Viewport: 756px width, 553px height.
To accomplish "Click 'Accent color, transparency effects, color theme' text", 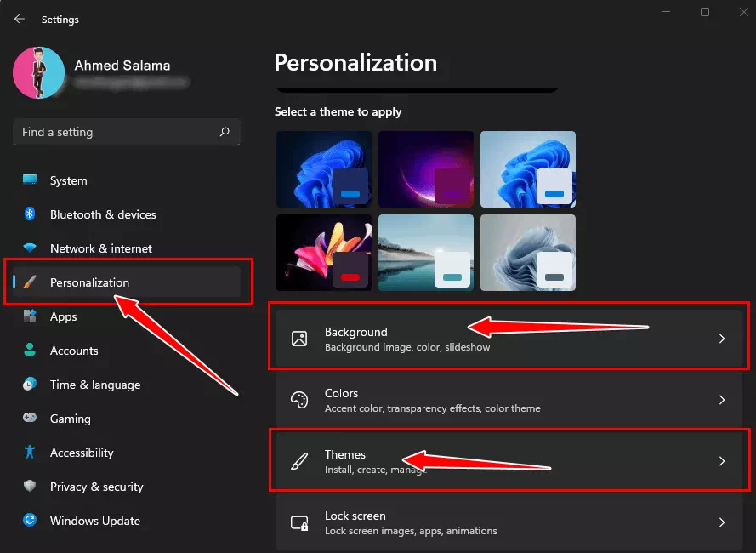I will coord(433,408).
